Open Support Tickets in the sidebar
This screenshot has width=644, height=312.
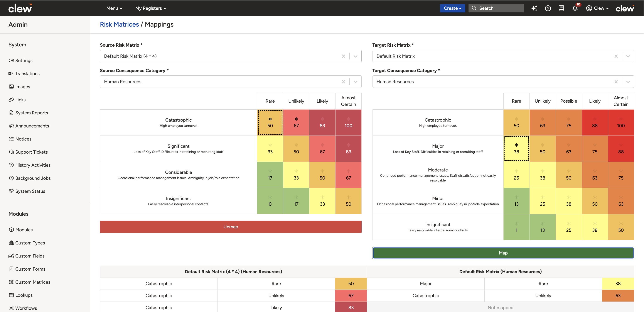(28, 152)
